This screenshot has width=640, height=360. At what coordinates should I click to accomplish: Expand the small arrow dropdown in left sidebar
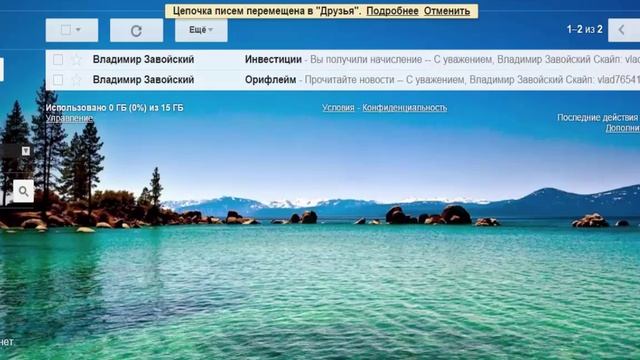[x=26, y=151]
